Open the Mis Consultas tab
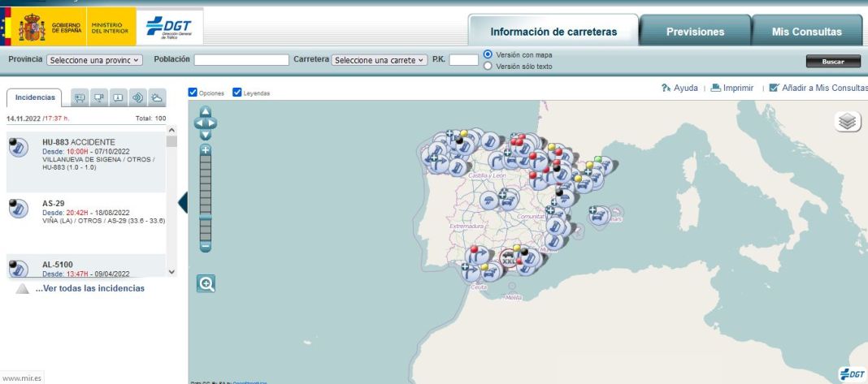Image resolution: width=868 pixels, height=384 pixels. [x=807, y=32]
